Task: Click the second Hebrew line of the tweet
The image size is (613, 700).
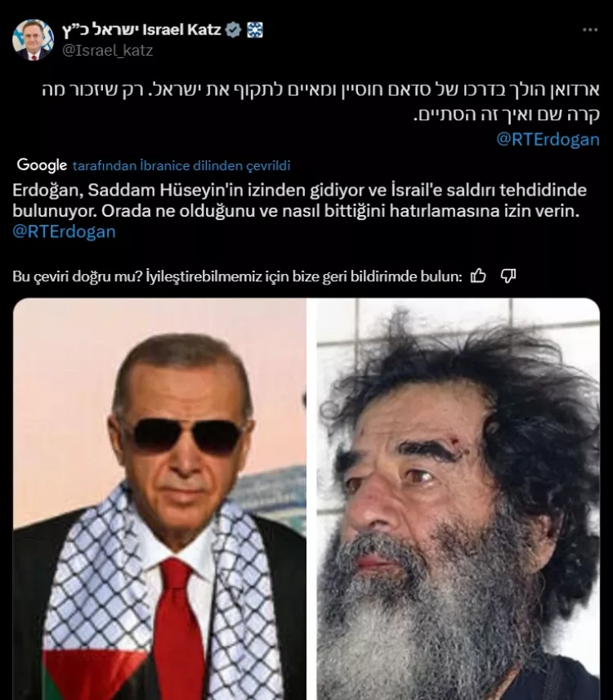Action: [x=507, y=114]
